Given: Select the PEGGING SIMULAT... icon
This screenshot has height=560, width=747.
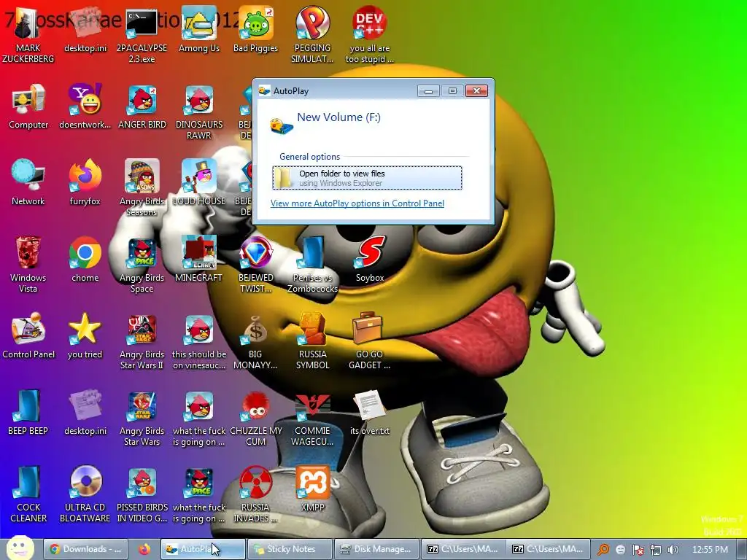Looking at the screenshot, I should (x=312, y=34).
